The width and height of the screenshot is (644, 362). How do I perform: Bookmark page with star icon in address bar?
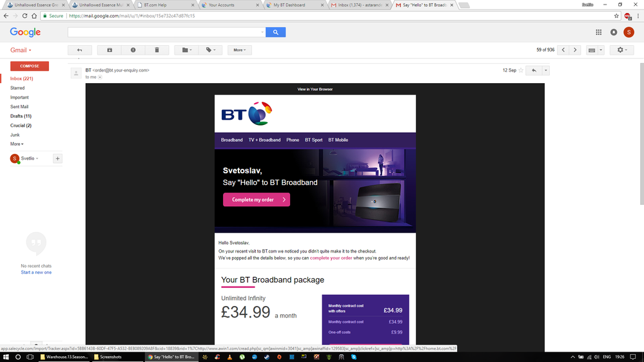tap(616, 15)
